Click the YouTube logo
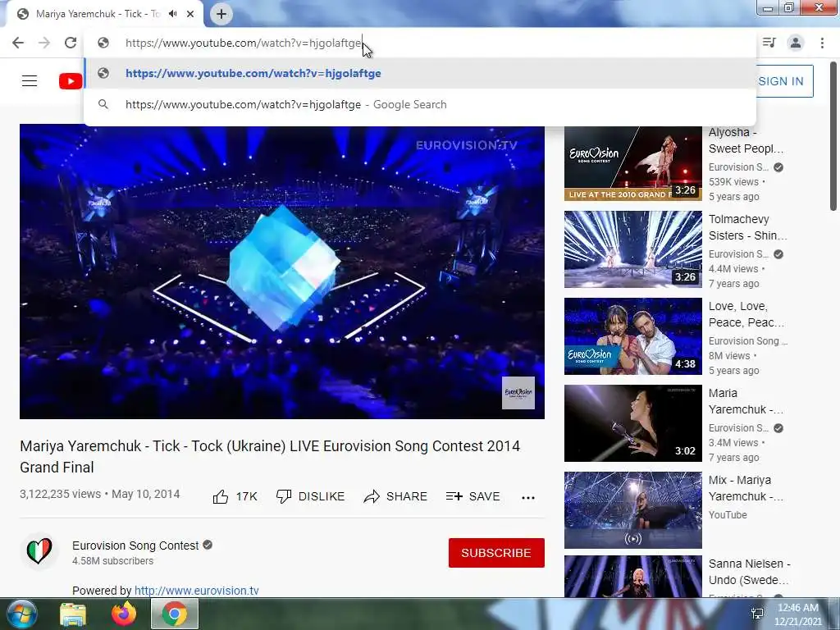Image resolution: width=840 pixels, height=630 pixels. pos(71,81)
